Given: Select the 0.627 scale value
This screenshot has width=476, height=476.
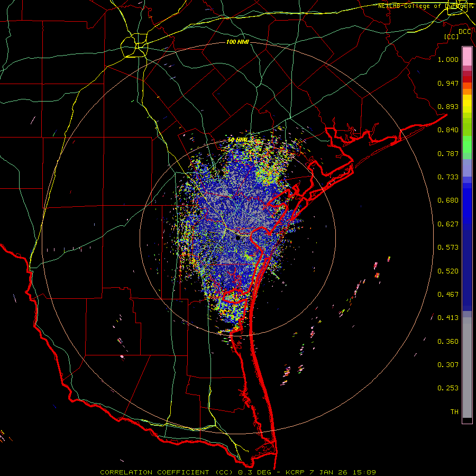Looking at the screenshot, I should (448, 224).
